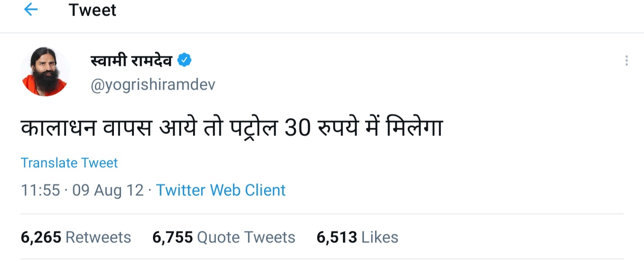644x261 pixels.
Task: Click the 6,265 retweet count number
Action: click(x=41, y=237)
